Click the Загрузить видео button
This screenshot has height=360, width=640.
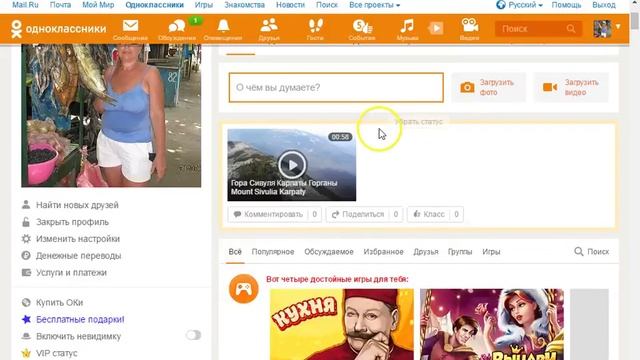[571, 87]
